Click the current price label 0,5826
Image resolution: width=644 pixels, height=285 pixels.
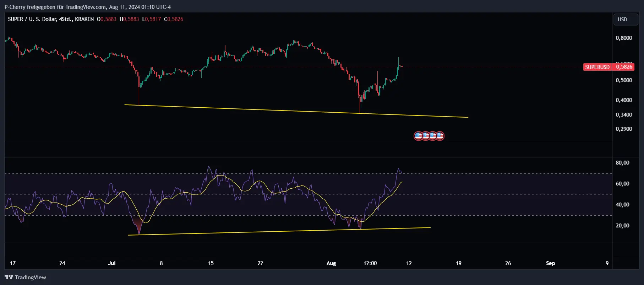624,67
